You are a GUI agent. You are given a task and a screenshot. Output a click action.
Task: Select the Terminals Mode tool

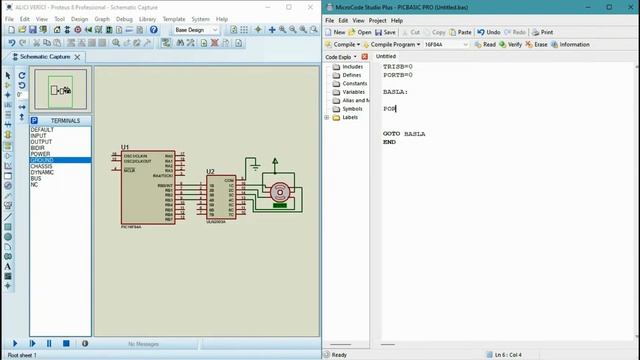tap(8, 146)
